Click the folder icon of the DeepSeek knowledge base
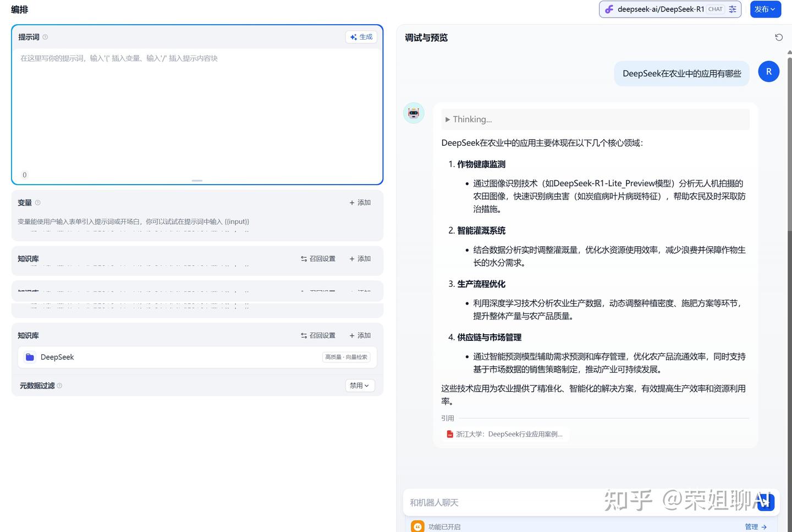Viewport: 792px width, 532px height. tap(30, 357)
